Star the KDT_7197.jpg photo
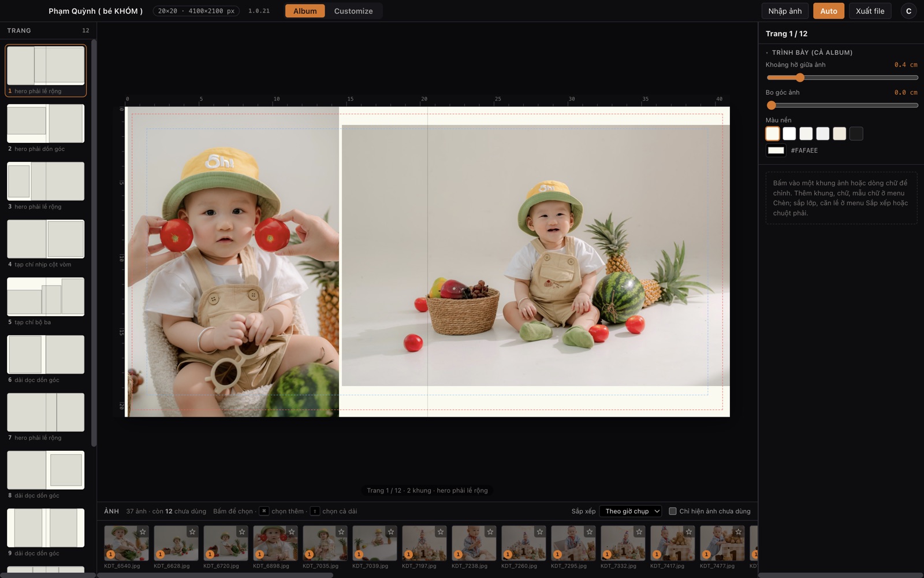The image size is (924, 578). coord(441,532)
